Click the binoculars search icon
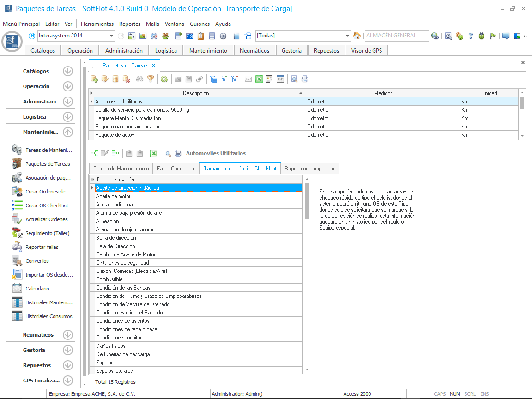This screenshot has width=532, height=399. tap(140, 79)
